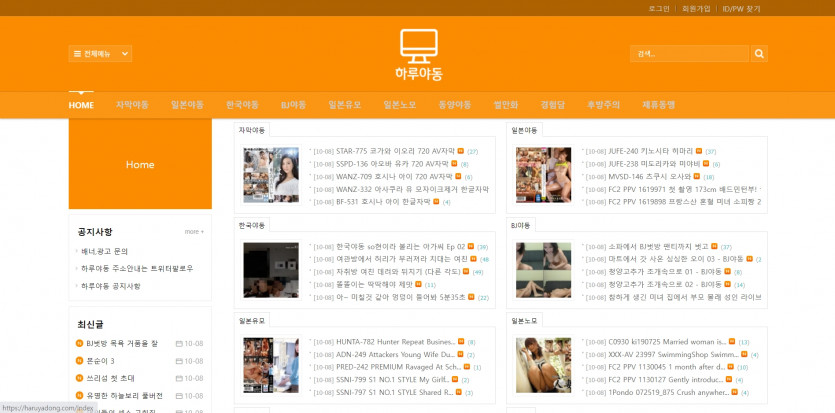
Task: Go to the 제휴동맹 menu item
Action: tap(658, 105)
